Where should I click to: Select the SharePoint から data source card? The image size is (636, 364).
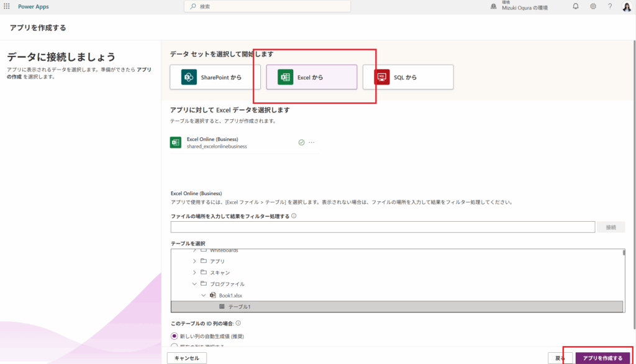(x=215, y=77)
